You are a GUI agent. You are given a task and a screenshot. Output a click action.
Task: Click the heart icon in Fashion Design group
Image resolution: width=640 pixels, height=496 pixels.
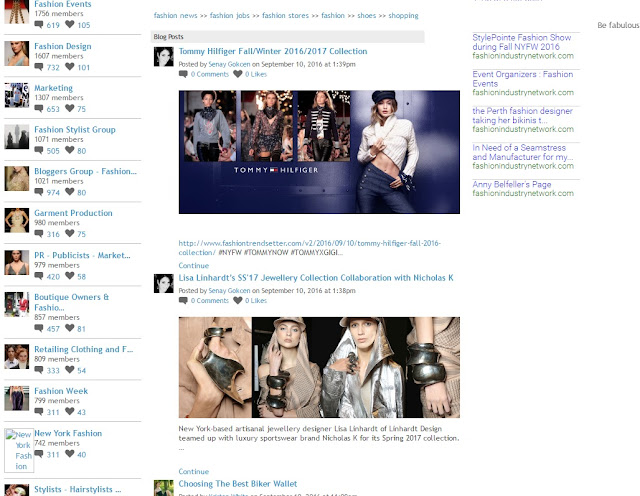(70, 66)
